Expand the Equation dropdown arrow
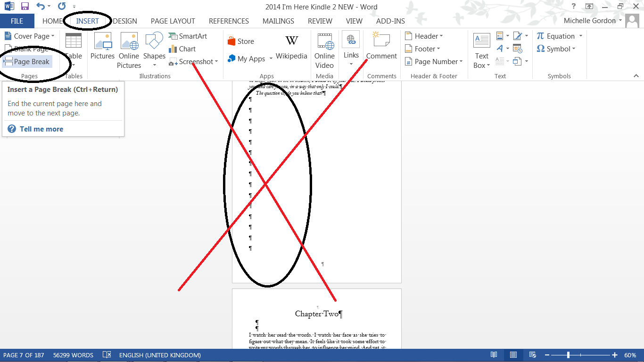 click(580, 36)
